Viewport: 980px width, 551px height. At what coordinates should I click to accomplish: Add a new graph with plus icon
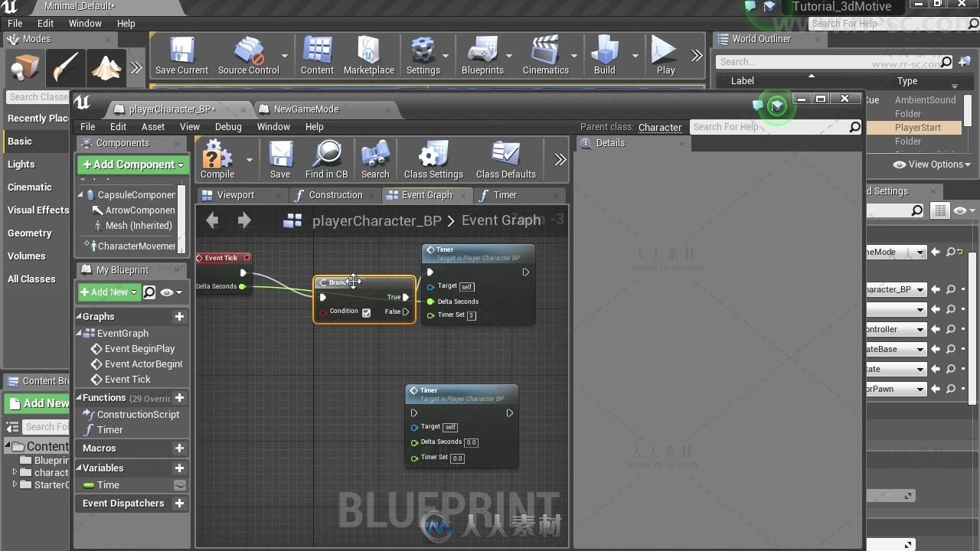[179, 316]
